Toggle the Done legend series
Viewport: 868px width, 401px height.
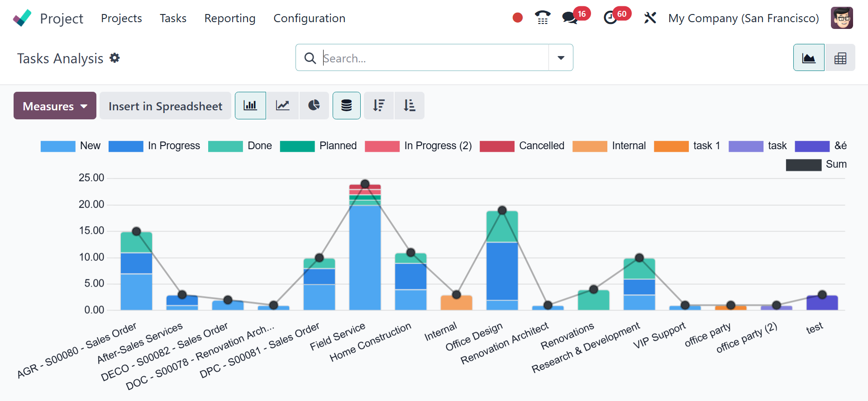coord(240,146)
